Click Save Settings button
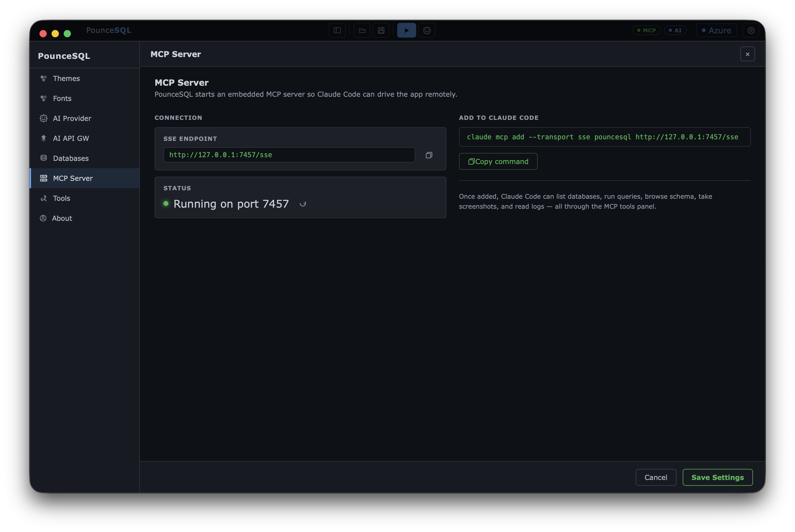The height and width of the screenshot is (532, 795). click(x=717, y=477)
